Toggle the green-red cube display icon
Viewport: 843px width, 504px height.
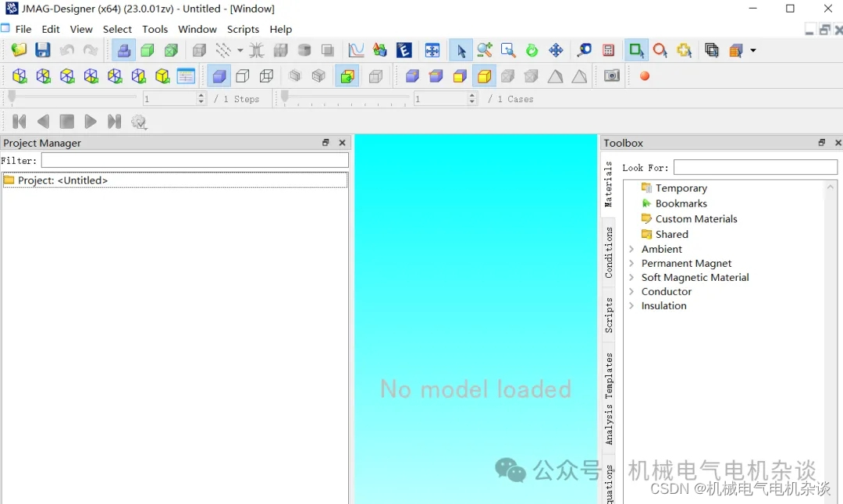tap(347, 76)
